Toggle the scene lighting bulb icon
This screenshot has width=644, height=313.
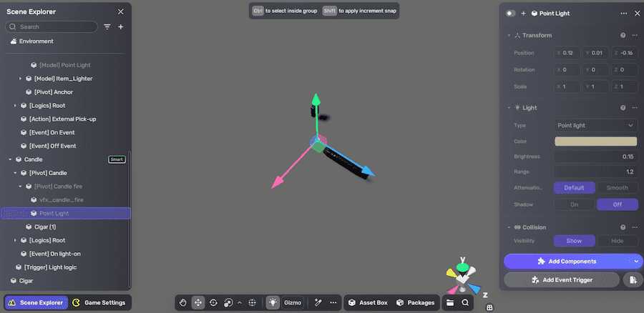(x=273, y=302)
